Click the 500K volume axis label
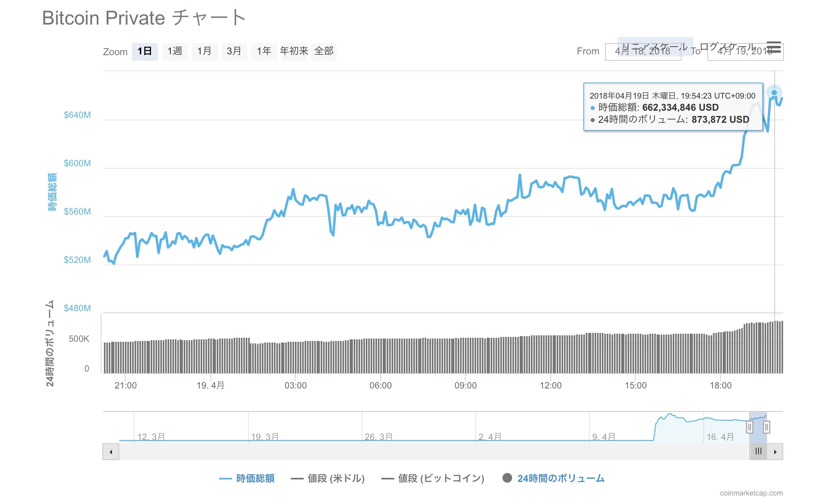825x504 pixels. (79, 339)
